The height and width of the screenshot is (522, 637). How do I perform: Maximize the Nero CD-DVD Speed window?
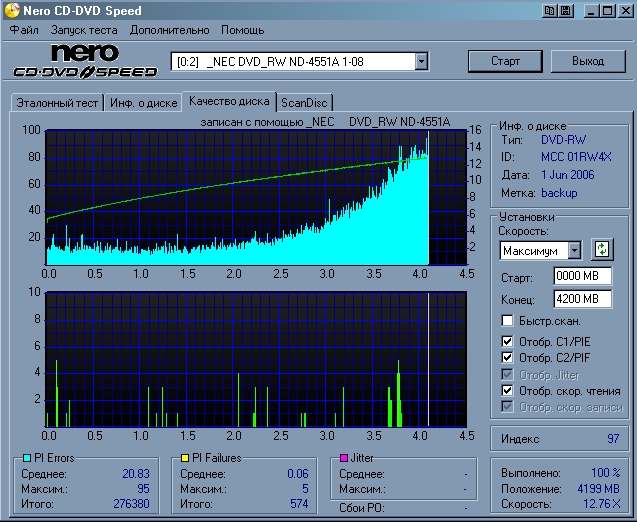(607, 11)
